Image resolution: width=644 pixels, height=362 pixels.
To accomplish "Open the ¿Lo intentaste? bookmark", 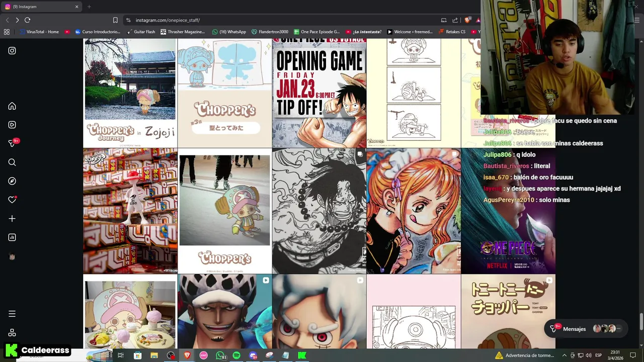I will click(363, 32).
